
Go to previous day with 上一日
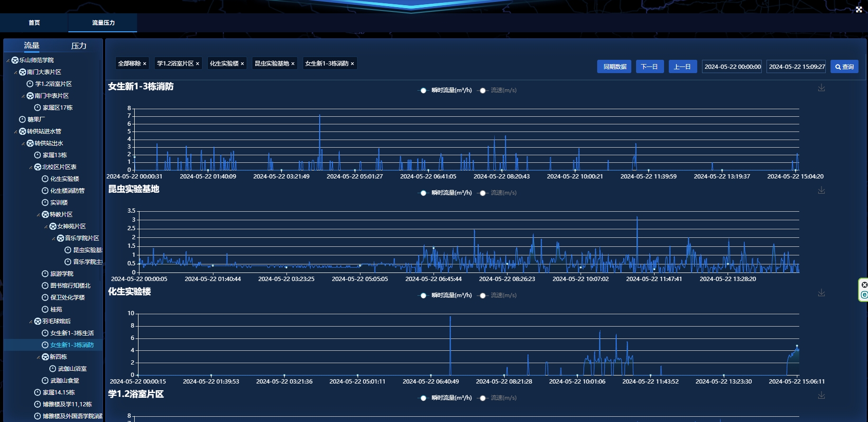pyautogui.click(x=683, y=66)
